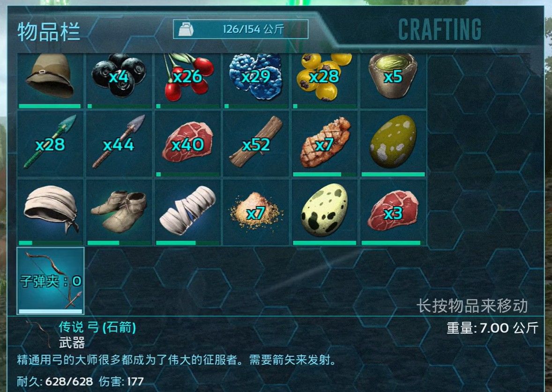Screen dimensions: 552x392
Task: Select the cooked meat stack x7
Action: point(324,144)
